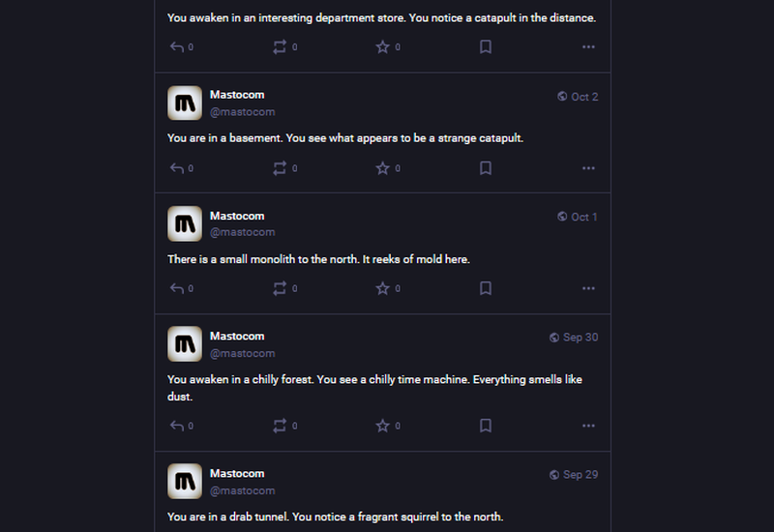
Task: Open the Oct 2 post timestamp
Action: coord(584,97)
